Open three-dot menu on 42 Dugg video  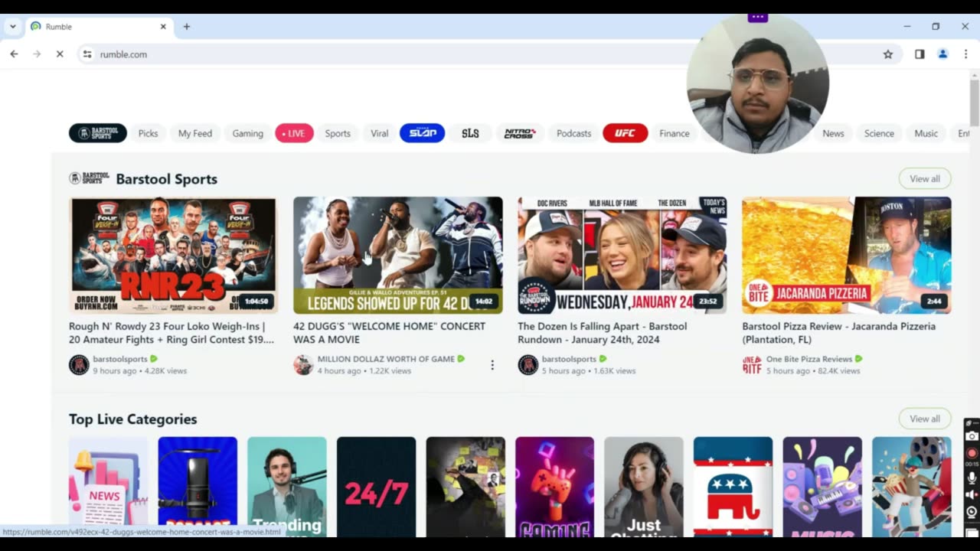pos(492,365)
